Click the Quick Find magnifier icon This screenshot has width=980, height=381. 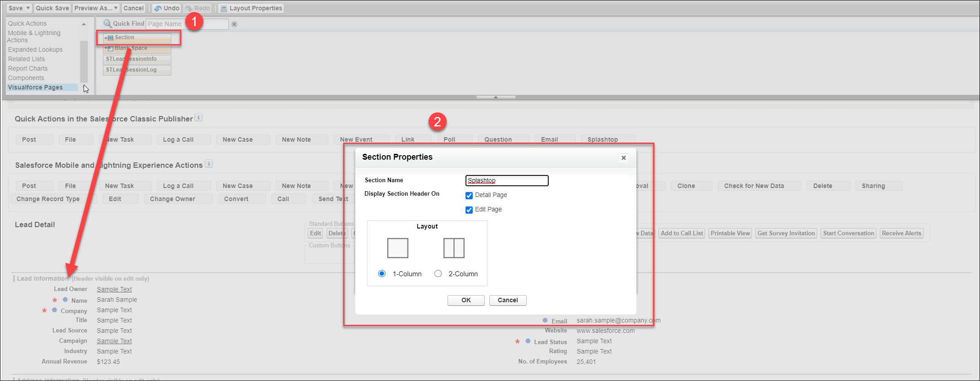(x=107, y=24)
